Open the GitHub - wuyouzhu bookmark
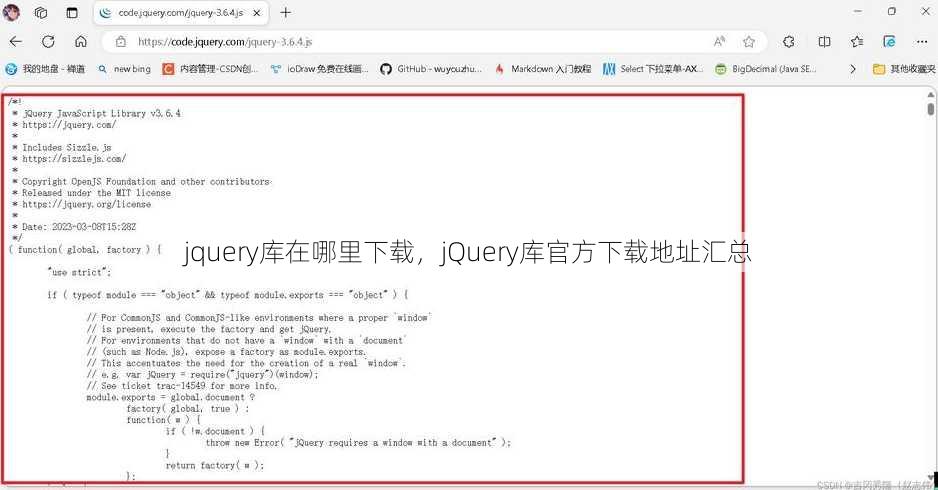 (431, 69)
